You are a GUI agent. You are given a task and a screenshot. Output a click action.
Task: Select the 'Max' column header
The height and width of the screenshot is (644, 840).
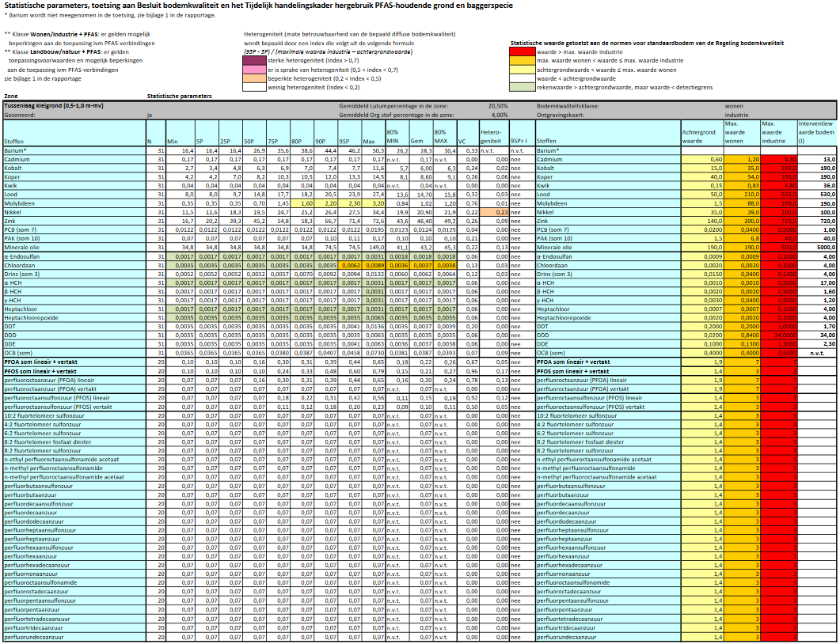pyautogui.click(x=369, y=141)
